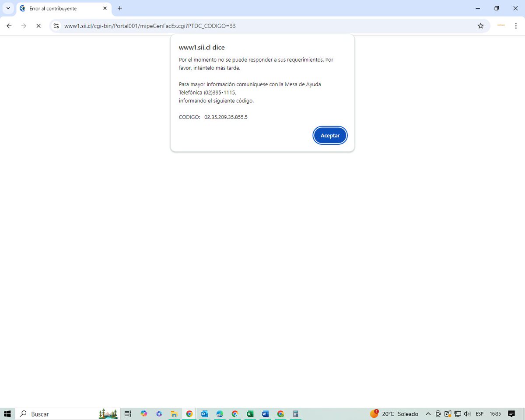Open a new browser tab
This screenshot has width=525, height=420.
[x=120, y=8]
